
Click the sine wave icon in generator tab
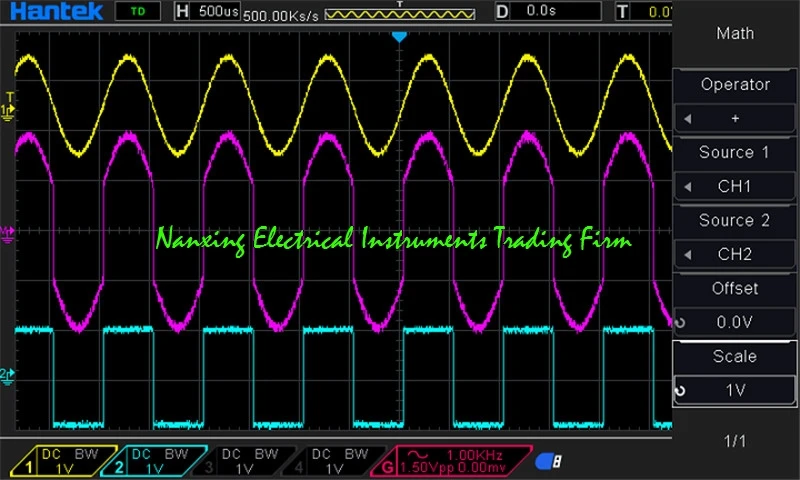[417, 454]
